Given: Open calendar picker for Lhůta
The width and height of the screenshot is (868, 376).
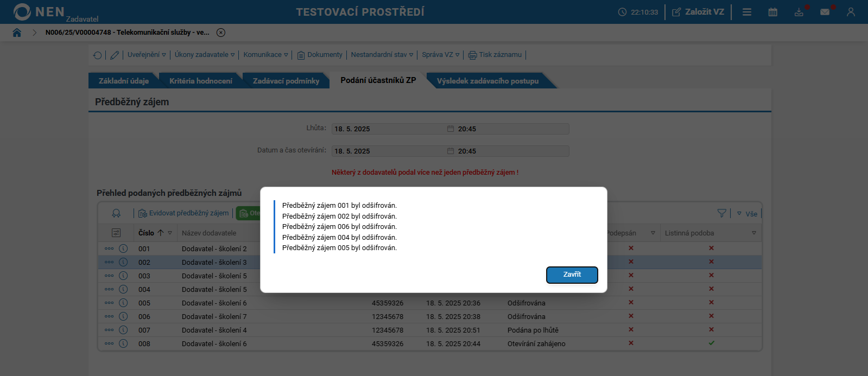Looking at the screenshot, I should pyautogui.click(x=451, y=129).
